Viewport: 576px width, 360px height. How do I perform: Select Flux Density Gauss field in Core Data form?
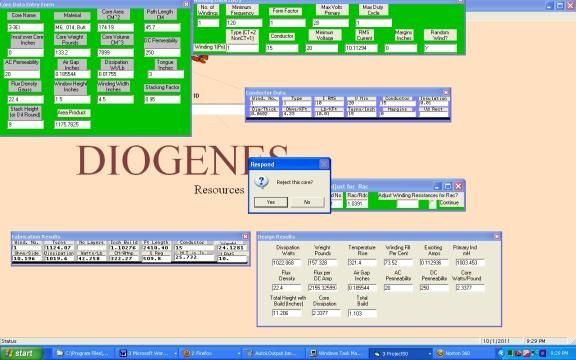[25, 100]
